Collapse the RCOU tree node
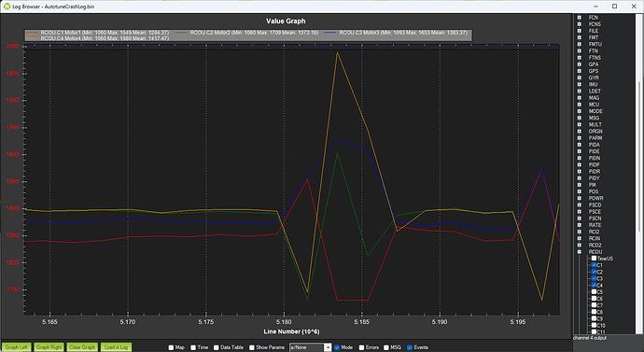Viewport: 644px width, 352px height. (579, 252)
